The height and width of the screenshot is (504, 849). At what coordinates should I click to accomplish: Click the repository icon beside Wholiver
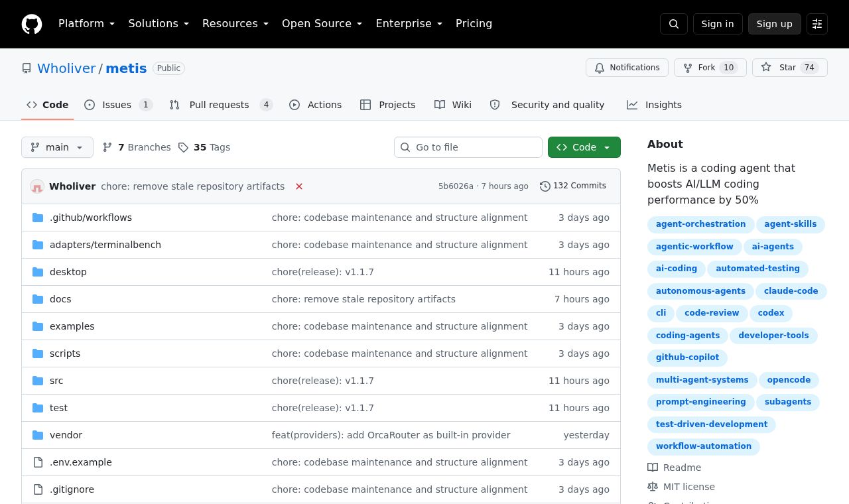coord(27,68)
